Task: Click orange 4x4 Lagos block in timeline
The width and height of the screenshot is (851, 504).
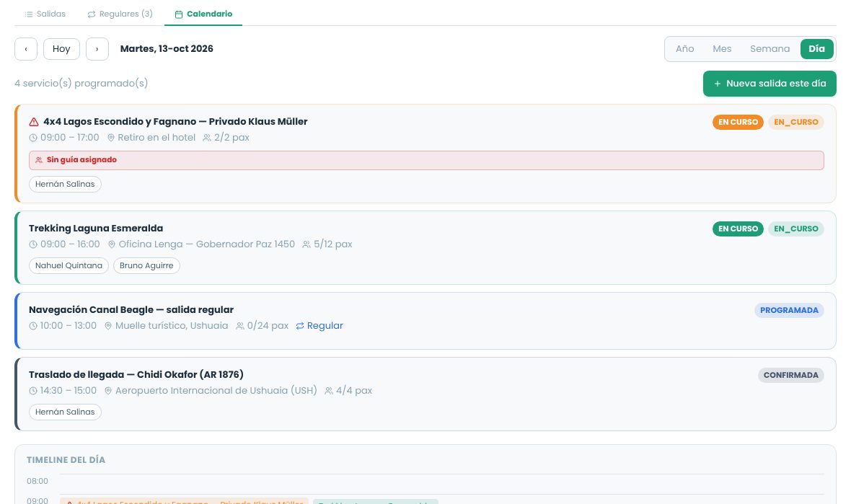Action: click(x=184, y=500)
